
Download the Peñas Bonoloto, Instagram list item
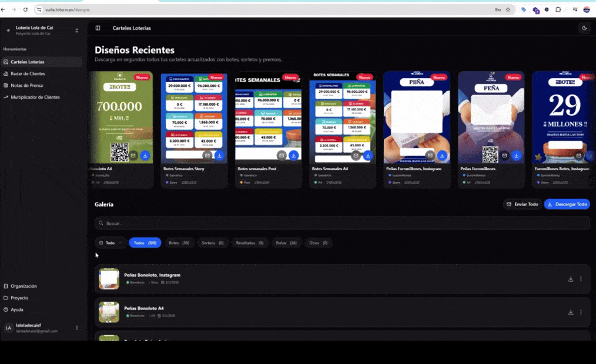click(570, 279)
